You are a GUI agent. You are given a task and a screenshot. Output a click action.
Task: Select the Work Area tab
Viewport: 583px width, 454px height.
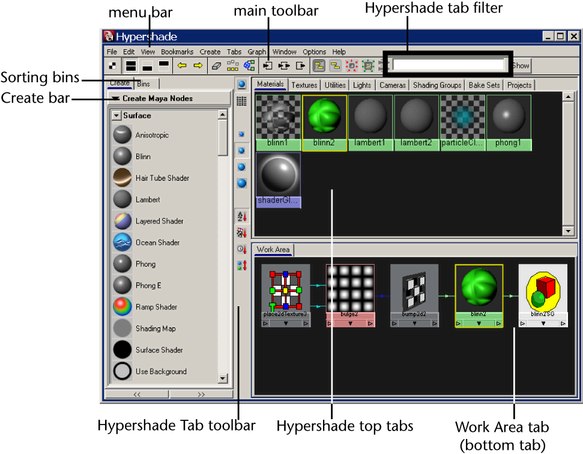[x=273, y=249]
